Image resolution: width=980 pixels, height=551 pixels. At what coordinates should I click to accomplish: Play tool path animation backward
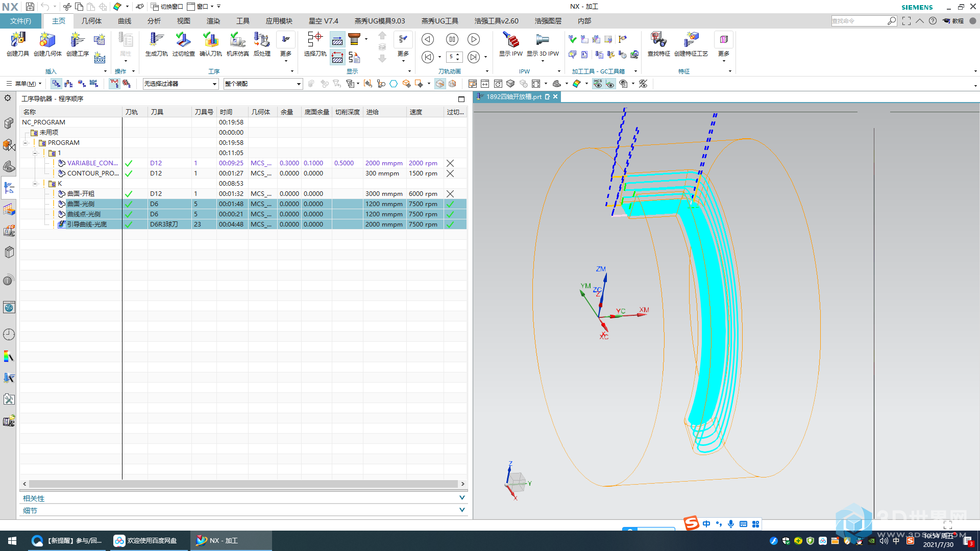point(428,39)
